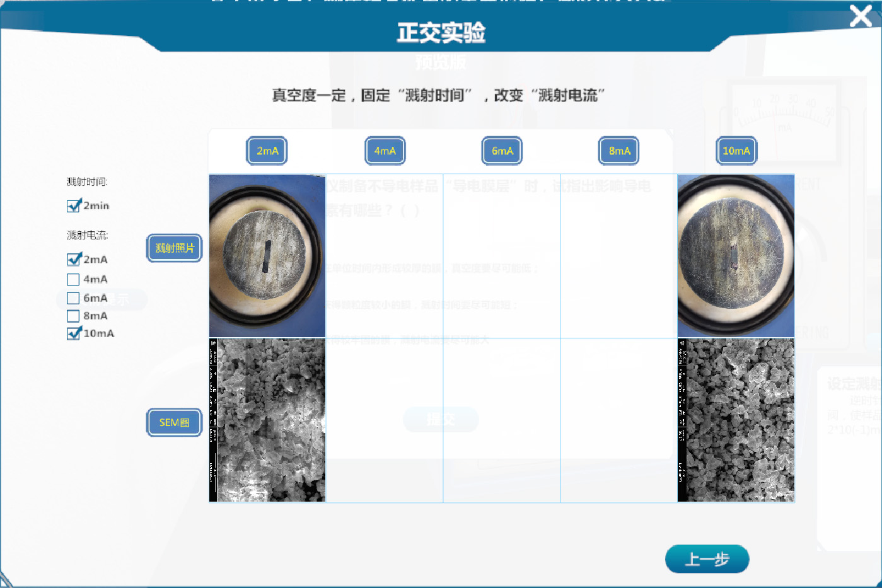
Task: Click the empty 6mA sputtering photo cell
Action: 502,256
